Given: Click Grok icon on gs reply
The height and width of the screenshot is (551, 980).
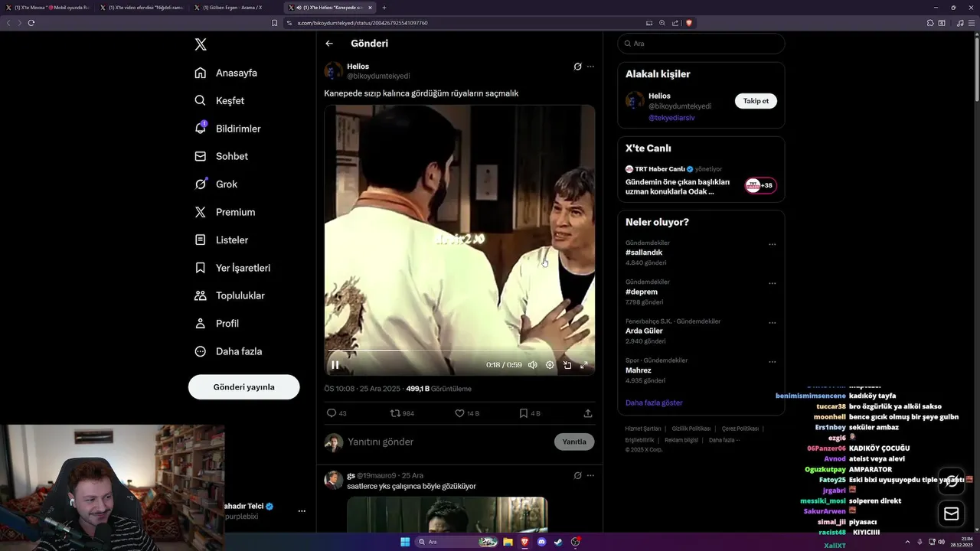Looking at the screenshot, I should coord(577,475).
